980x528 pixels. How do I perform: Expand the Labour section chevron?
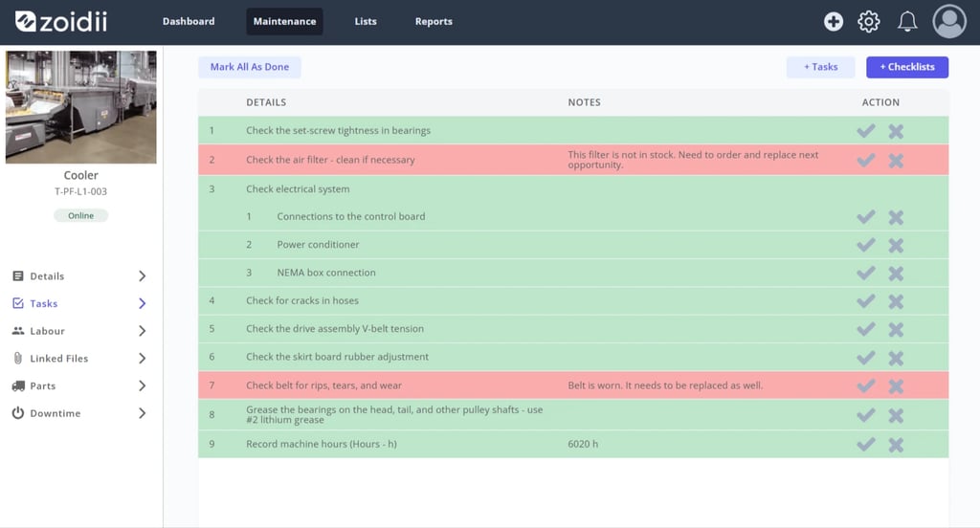tap(142, 331)
